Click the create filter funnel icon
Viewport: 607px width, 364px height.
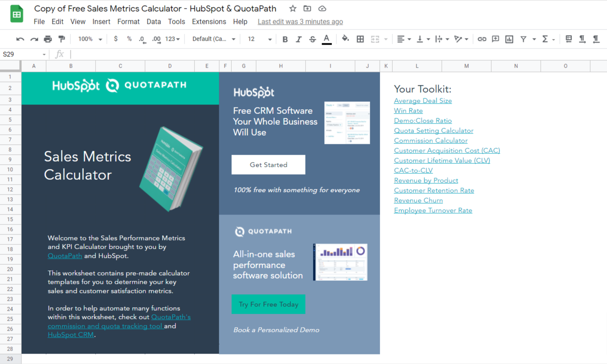[x=523, y=39]
